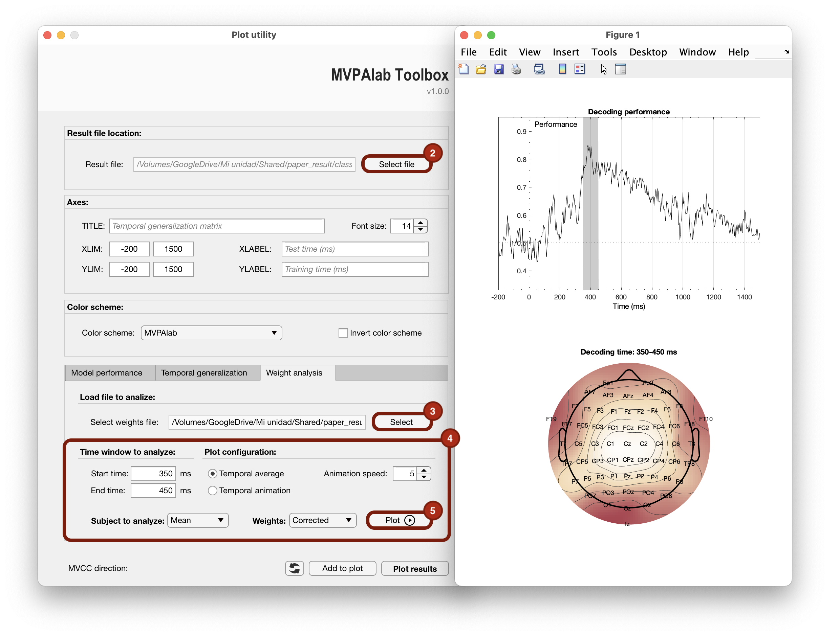This screenshot has width=840, height=636.
Task: Open the Tools menu in Figure 1
Action: coord(604,52)
